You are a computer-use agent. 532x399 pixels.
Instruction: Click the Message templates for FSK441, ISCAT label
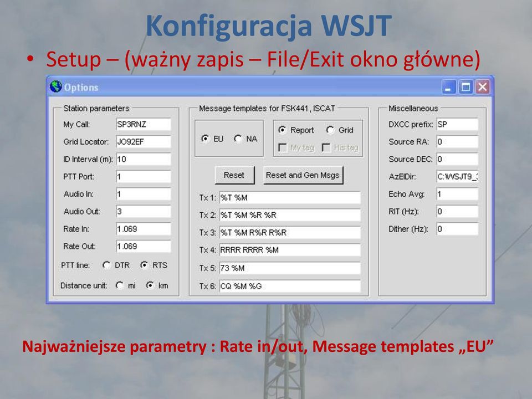267,108
